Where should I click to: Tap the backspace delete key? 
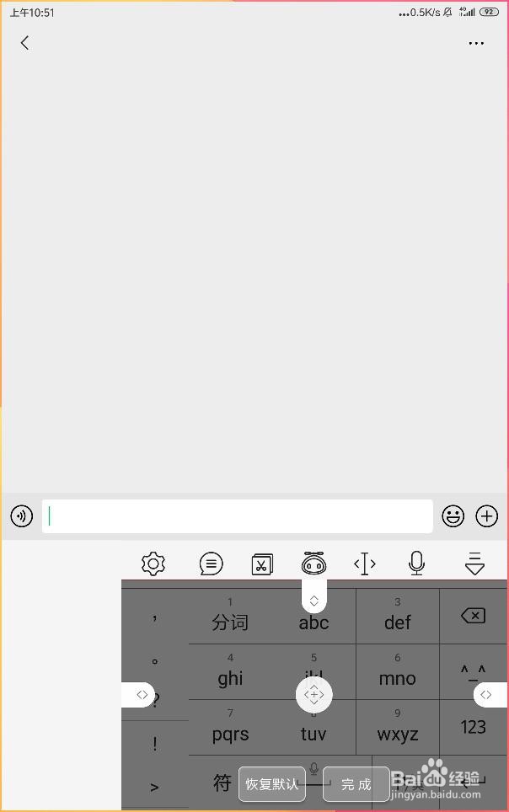(x=474, y=616)
